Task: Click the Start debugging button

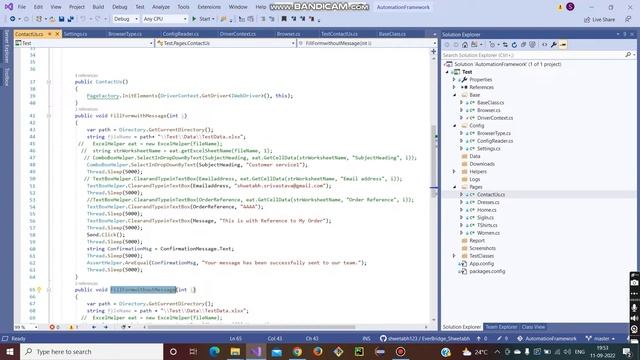Action: coord(203,19)
